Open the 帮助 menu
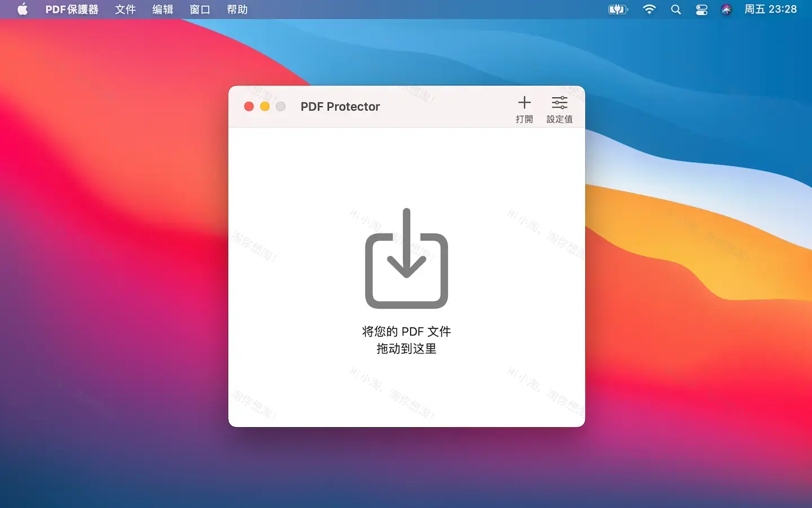The width and height of the screenshot is (812, 508). (x=237, y=9)
